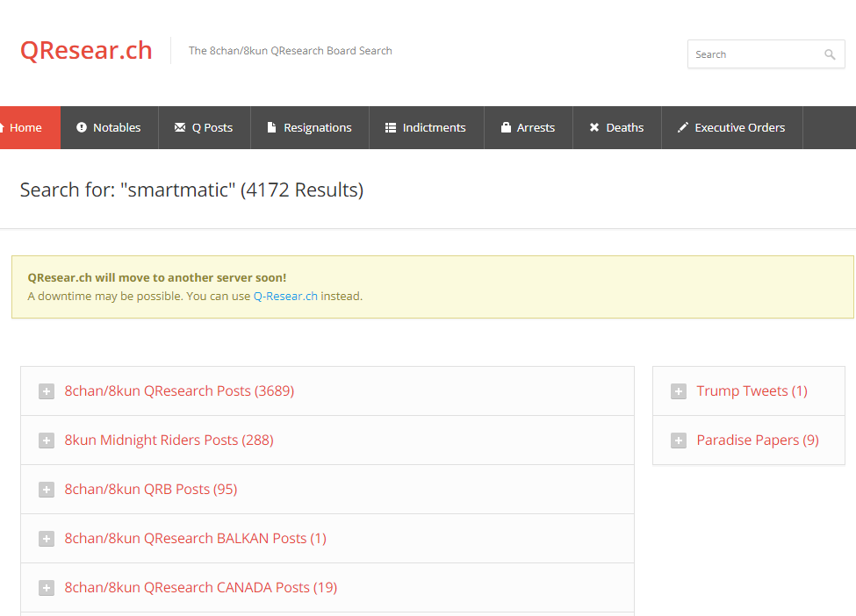
Task: Click the magnifier icon in the search box
Action: 830,54
